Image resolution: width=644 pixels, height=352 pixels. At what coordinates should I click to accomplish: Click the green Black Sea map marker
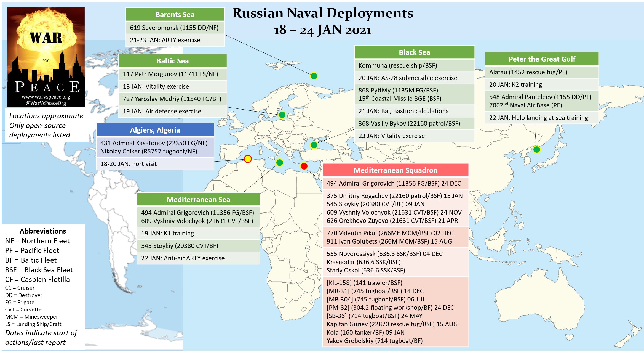(x=314, y=145)
